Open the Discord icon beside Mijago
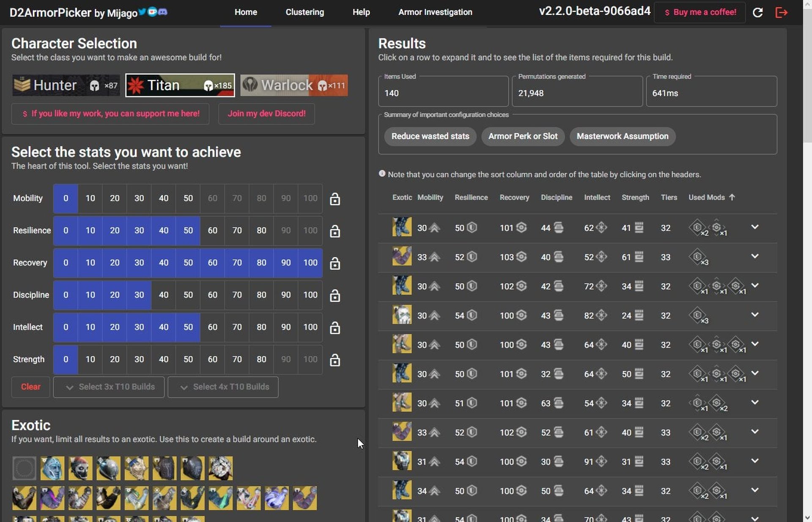The width and height of the screenshot is (812, 522). coord(163,12)
